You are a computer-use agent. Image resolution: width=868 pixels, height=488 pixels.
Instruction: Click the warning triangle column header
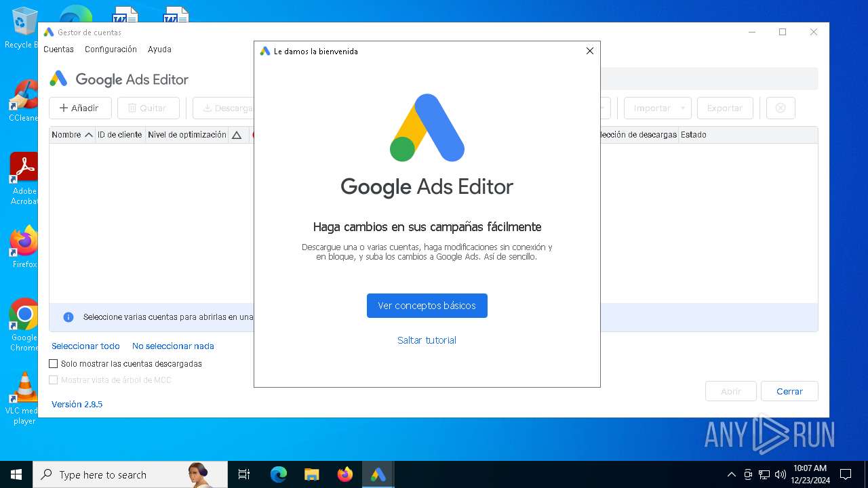pos(237,135)
